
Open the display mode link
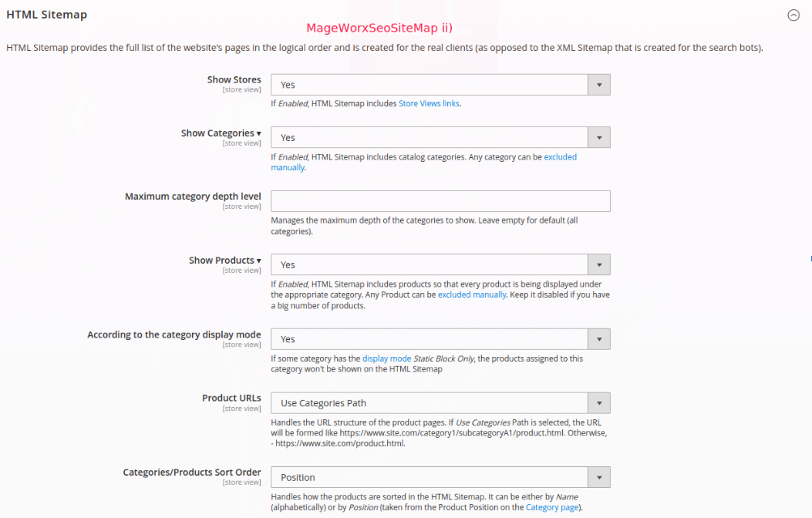click(x=386, y=358)
